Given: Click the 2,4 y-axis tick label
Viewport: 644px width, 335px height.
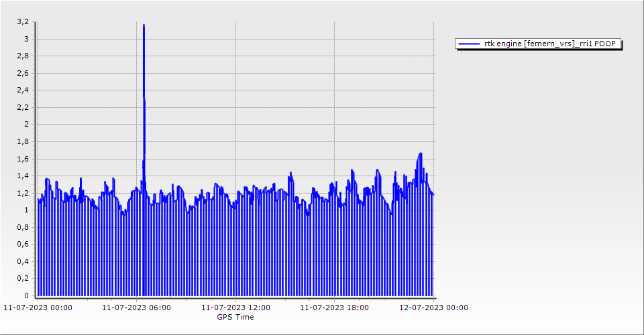Looking at the screenshot, I should point(23,90).
